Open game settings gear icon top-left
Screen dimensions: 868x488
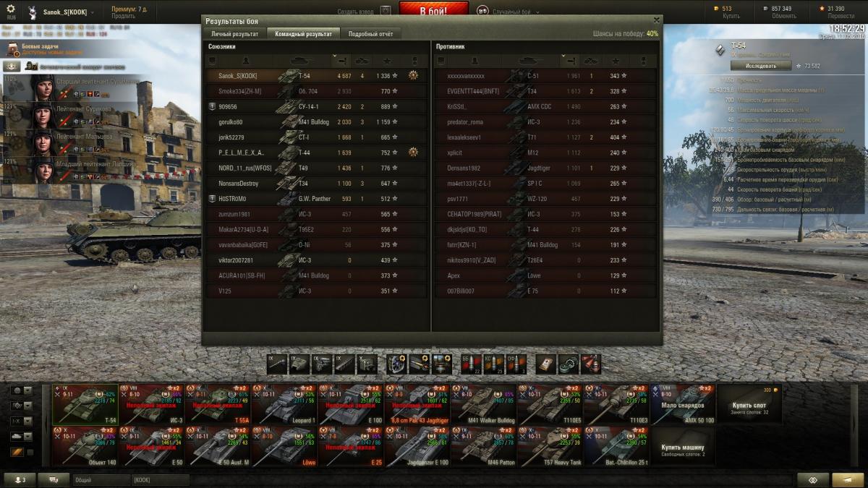(10, 10)
